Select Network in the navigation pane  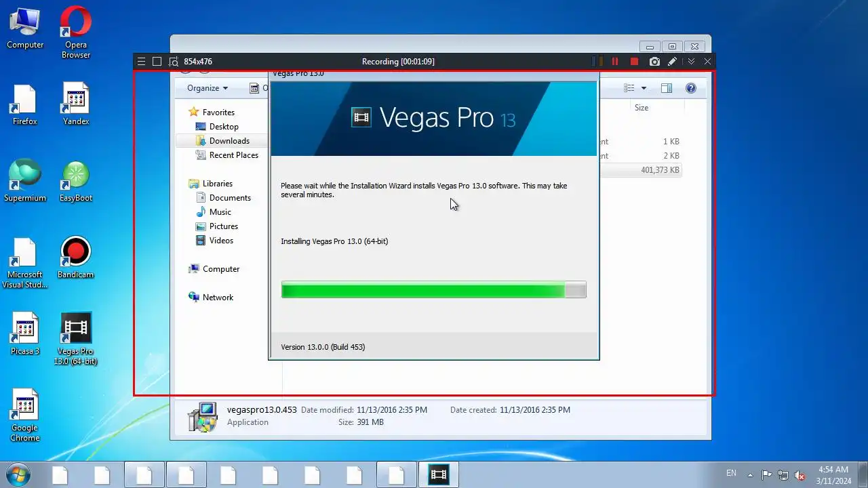coord(218,298)
